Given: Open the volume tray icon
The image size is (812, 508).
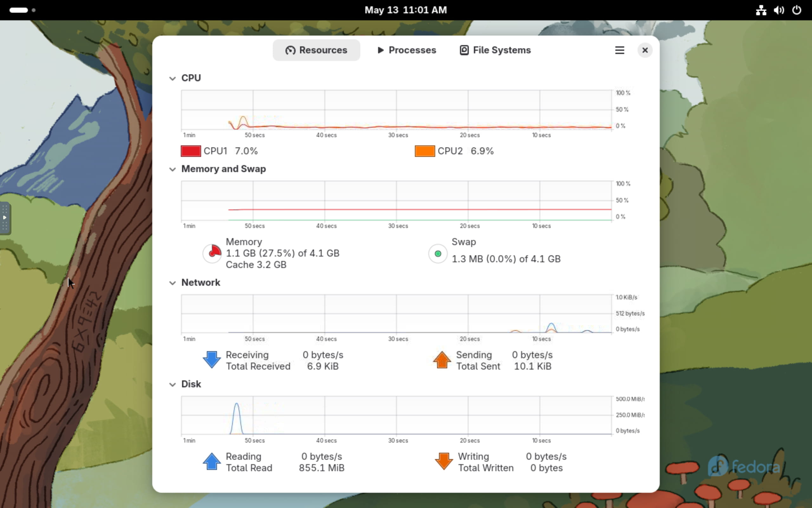Looking at the screenshot, I should [x=779, y=10].
